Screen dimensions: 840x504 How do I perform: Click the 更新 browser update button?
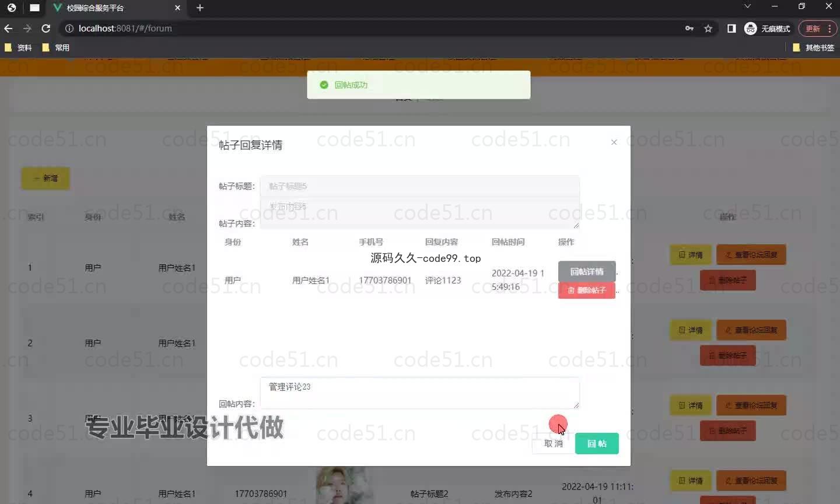[817, 28]
